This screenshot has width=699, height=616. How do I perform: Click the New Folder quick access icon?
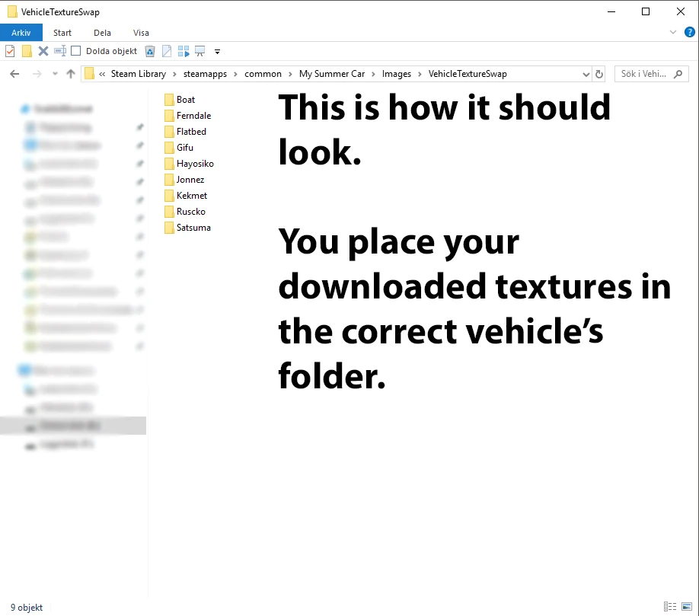(x=27, y=51)
